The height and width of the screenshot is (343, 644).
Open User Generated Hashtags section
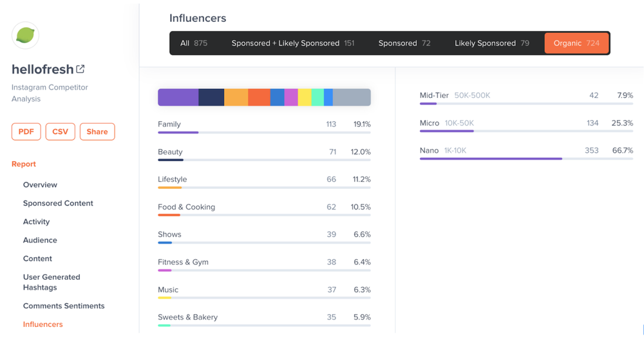coord(52,282)
